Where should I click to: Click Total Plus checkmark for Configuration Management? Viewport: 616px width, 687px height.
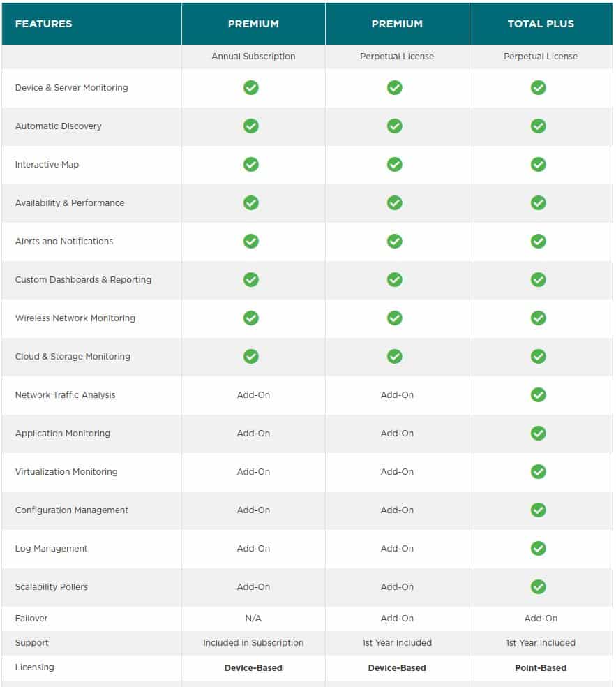[538, 510]
